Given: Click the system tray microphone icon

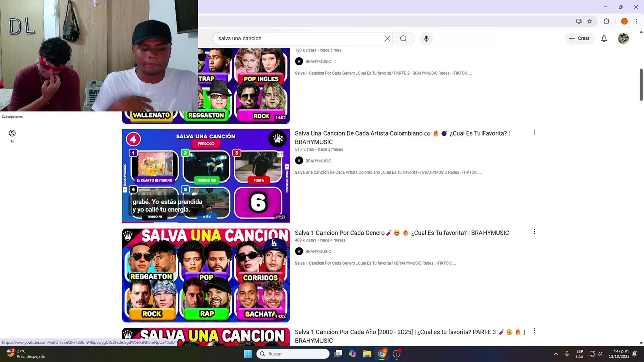Looking at the screenshot, I should (567, 354).
